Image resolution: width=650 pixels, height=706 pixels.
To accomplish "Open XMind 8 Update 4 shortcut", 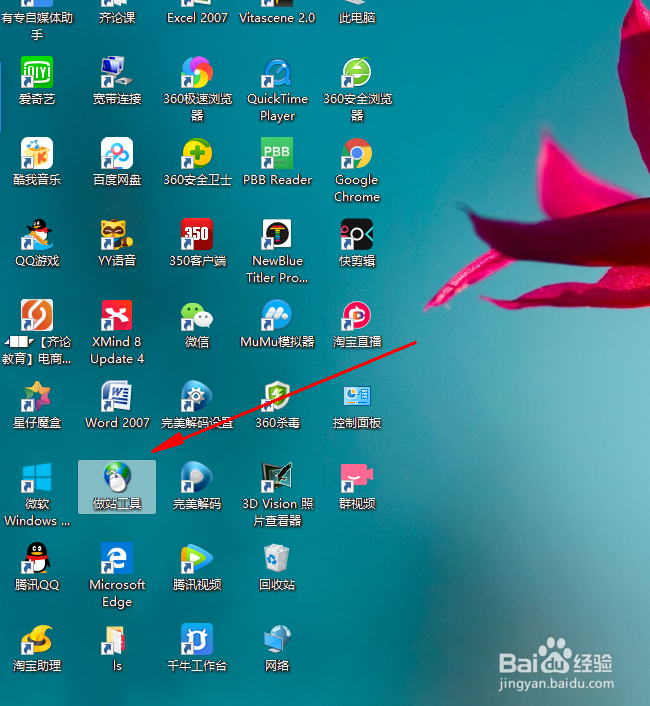I will (117, 315).
